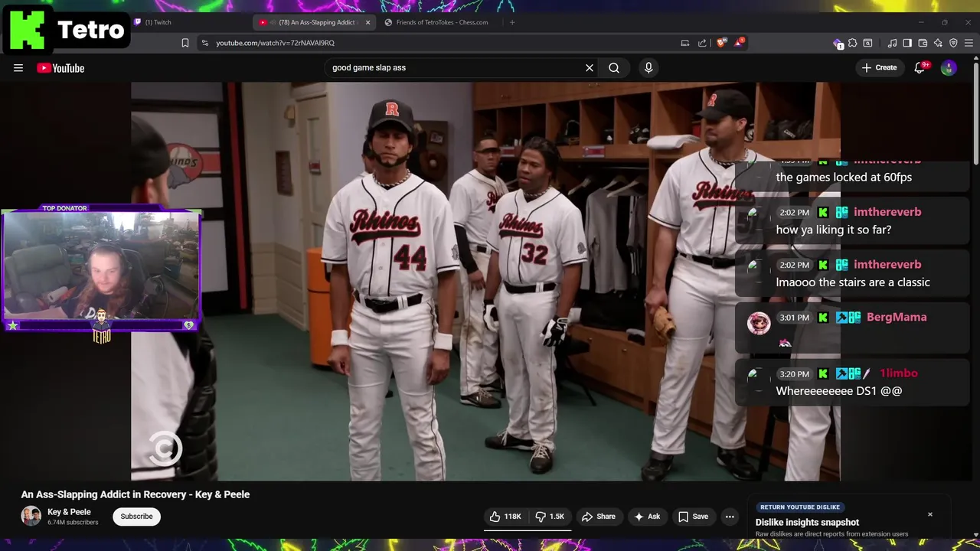Image resolution: width=980 pixels, height=551 pixels.
Task: Open YouTube notifications bell
Action: click(x=920, y=68)
